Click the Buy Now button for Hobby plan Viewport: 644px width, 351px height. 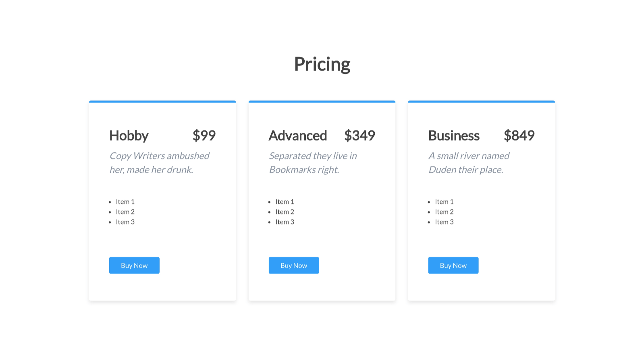pyautogui.click(x=134, y=265)
